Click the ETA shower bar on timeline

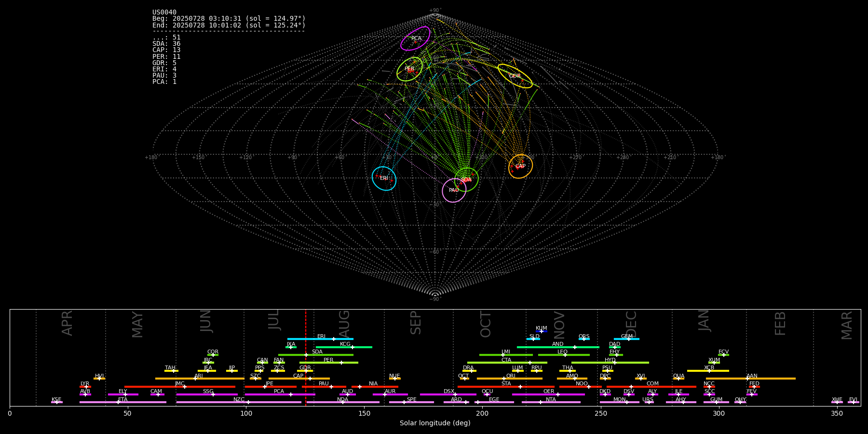pyautogui.click(x=123, y=402)
